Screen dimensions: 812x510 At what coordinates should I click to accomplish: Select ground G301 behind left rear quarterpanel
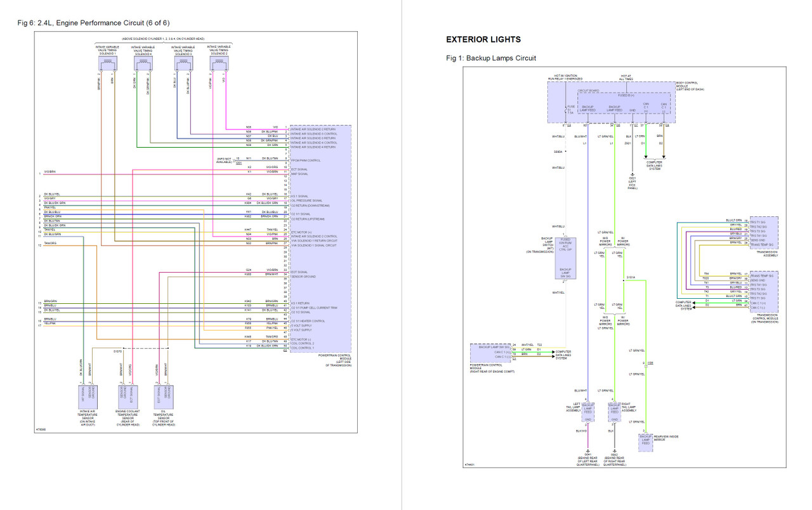click(x=587, y=452)
